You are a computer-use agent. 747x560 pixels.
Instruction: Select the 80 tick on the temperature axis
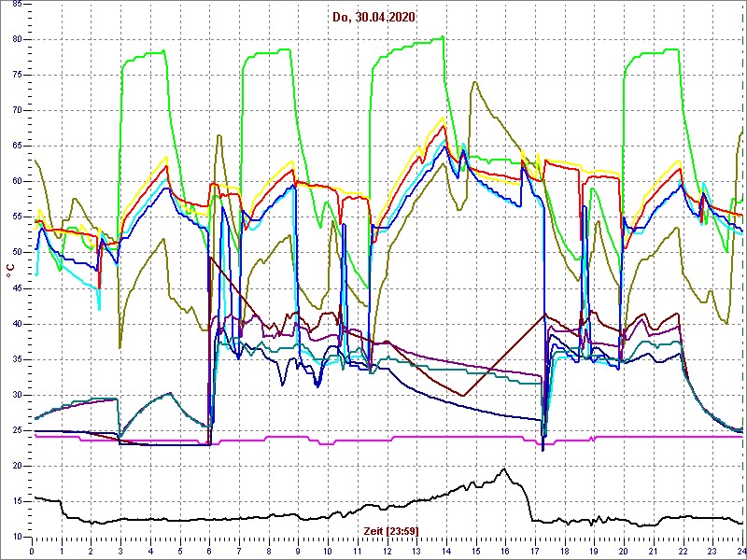tap(16, 39)
